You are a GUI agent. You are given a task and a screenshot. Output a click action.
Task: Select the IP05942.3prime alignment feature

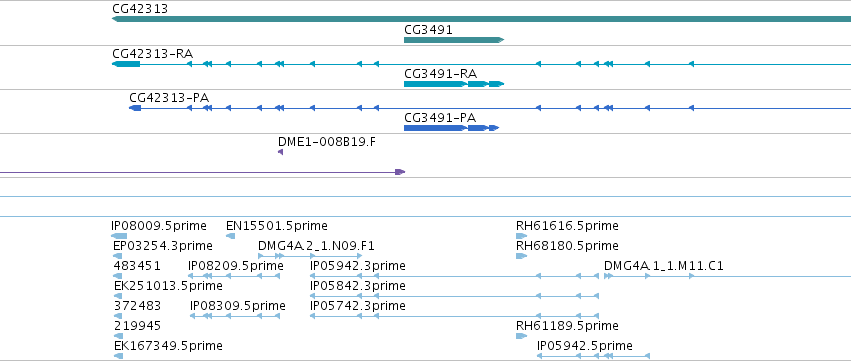pos(454,276)
